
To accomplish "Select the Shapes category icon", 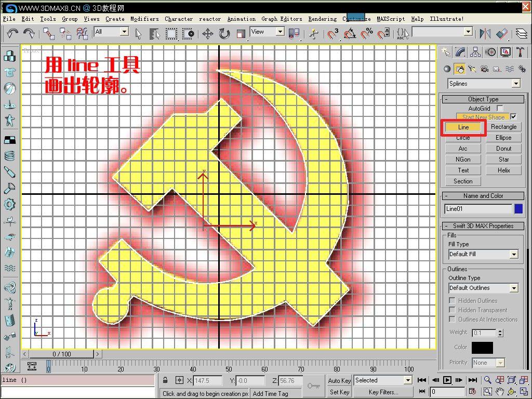I will point(460,69).
